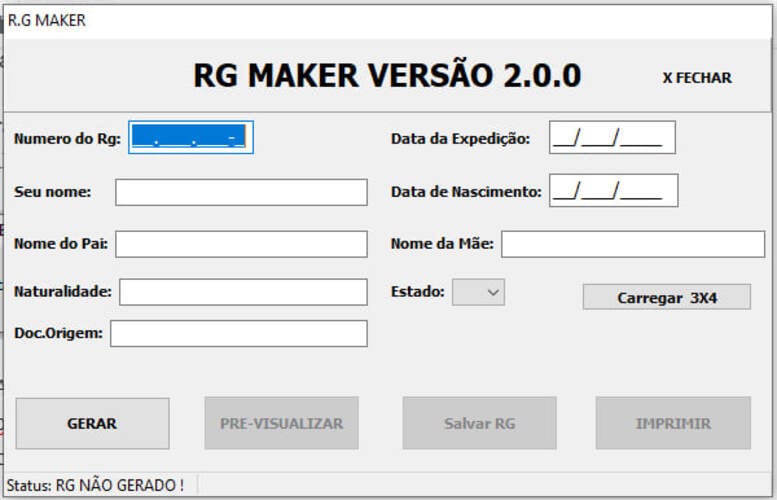This screenshot has width=777, height=500.
Task: Select the Naturalidade input field
Action: coord(243,292)
